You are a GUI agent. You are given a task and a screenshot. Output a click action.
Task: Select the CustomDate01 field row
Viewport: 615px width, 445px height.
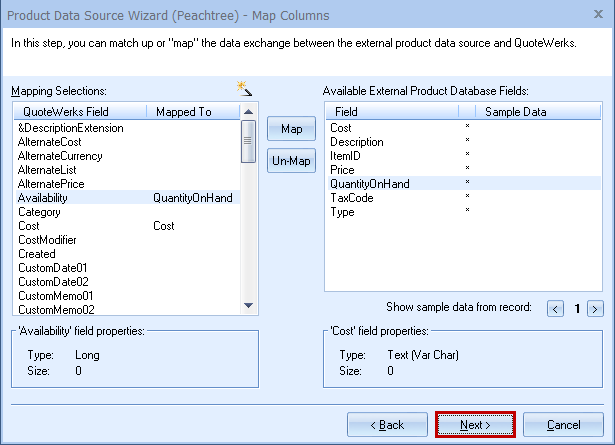(127, 268)
